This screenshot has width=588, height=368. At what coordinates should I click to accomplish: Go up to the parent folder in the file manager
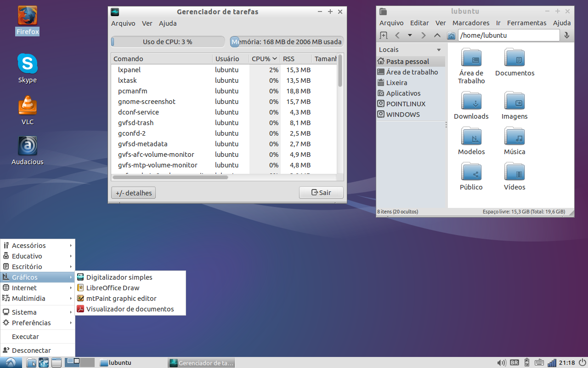pos(437,35)
